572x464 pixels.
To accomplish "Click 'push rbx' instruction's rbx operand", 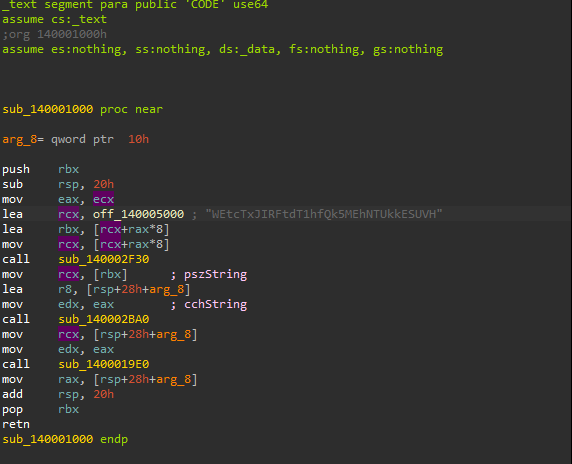I will tap(69, 169).
